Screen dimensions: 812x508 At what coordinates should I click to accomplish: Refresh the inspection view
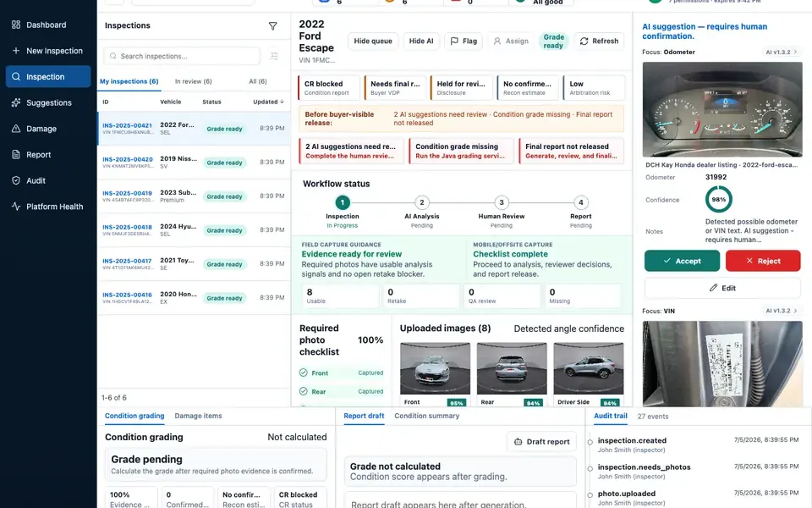click(599, 41)
